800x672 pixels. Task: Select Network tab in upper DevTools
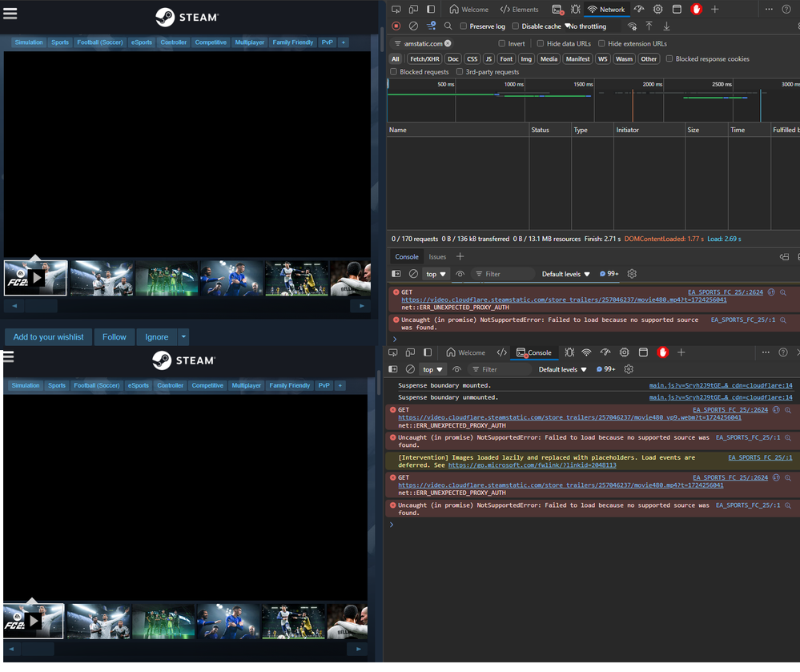coord(606,9)
